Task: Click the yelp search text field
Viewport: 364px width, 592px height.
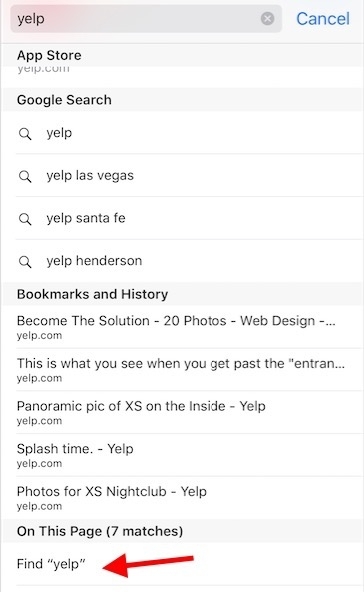Action: point(146,18)
